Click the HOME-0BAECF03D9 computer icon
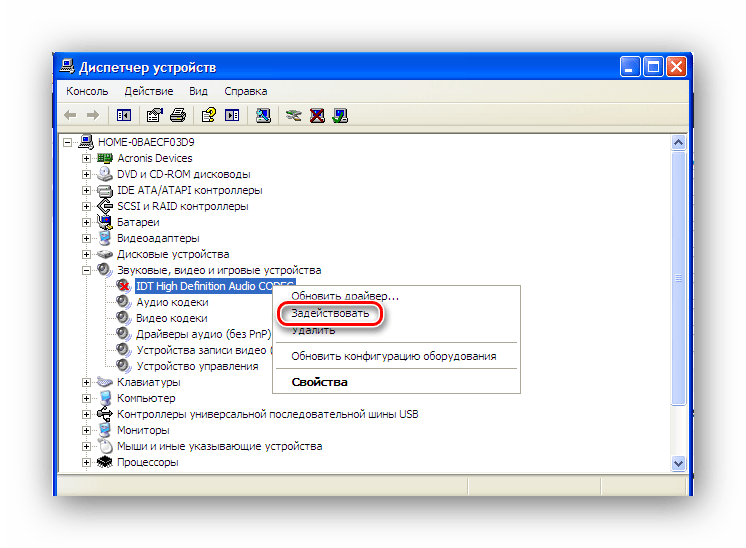The image size is (746, 548). pos(87,142)
